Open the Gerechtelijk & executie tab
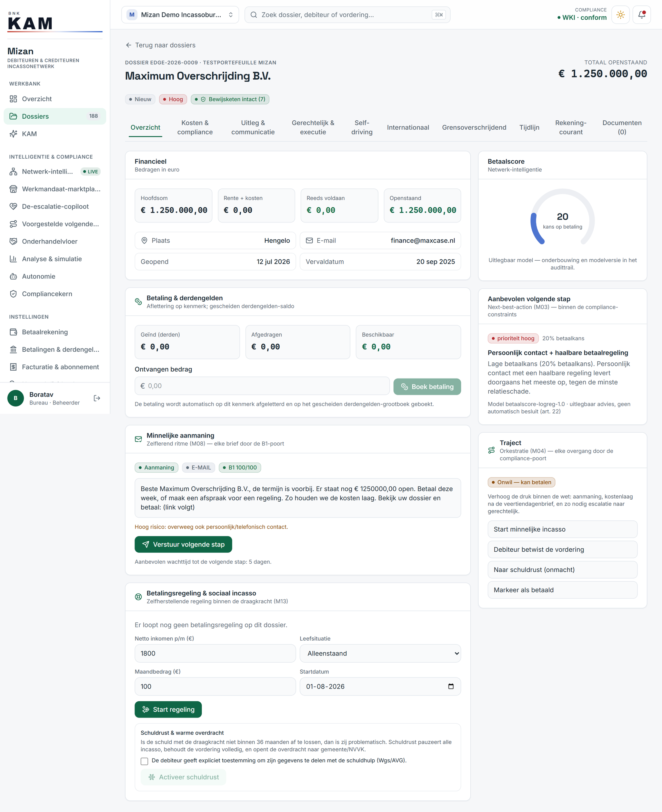662x812 pixels. click(313, 127)
